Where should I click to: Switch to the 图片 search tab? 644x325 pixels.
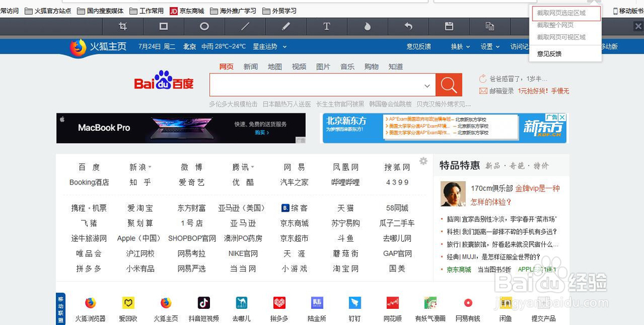323,66
